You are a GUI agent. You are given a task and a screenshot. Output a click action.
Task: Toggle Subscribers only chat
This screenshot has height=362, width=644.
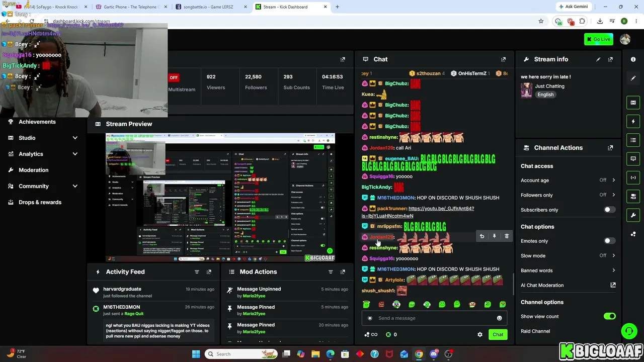point(609,210)
